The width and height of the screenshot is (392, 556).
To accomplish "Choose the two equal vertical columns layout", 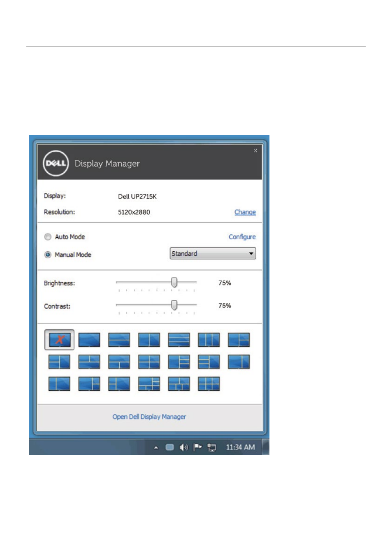I will coord(149,340).
